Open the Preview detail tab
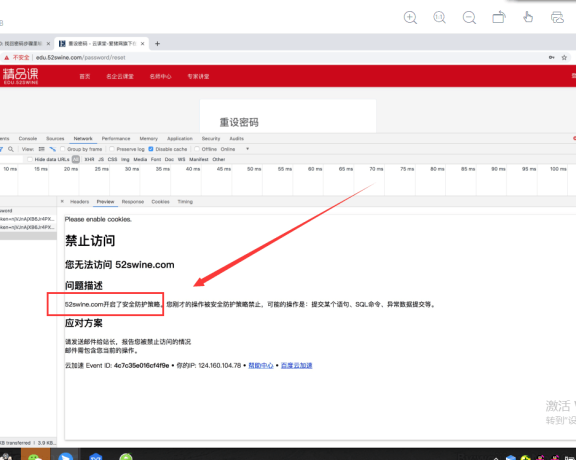576x460 pixels. point(105,202)
